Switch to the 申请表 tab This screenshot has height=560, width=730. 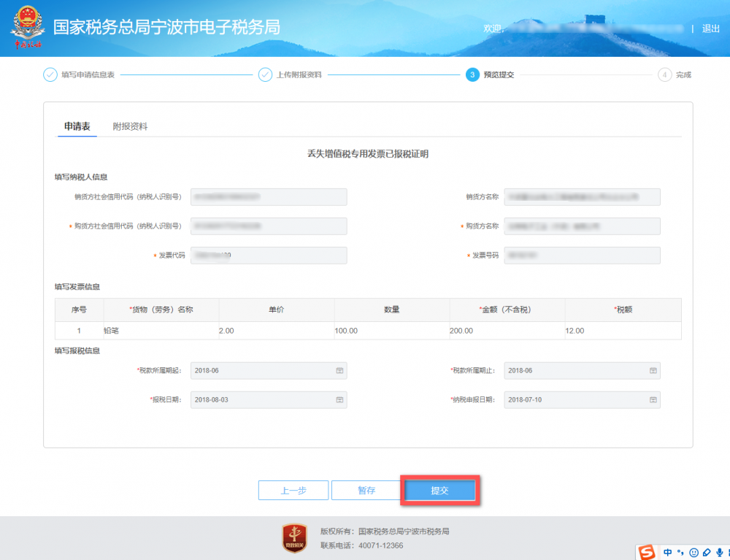77,126
